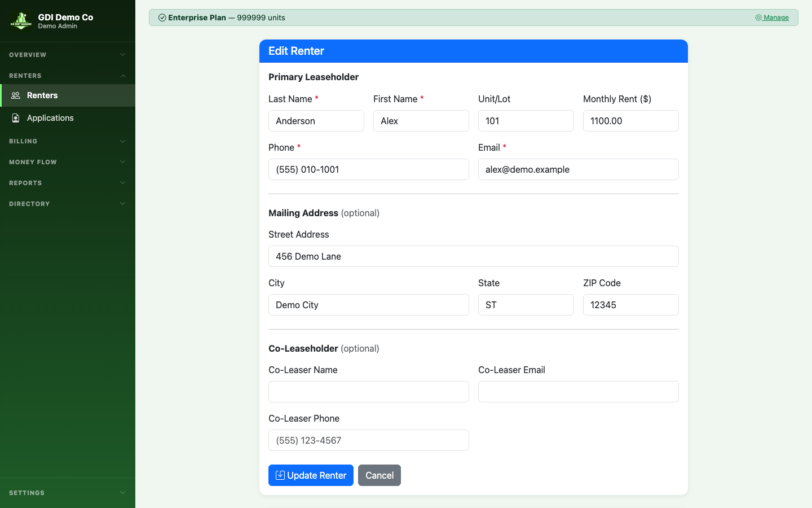Viewport: 812px width, 508px height.
Task: Click the 'Co-Leaseholder' section heading
Action: coord(303,348)
